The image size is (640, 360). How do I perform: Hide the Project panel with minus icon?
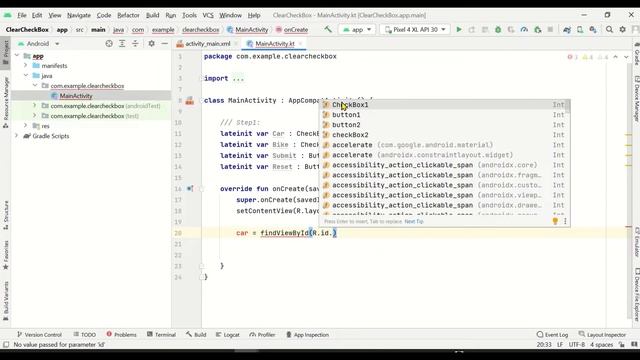coord(164,43)
